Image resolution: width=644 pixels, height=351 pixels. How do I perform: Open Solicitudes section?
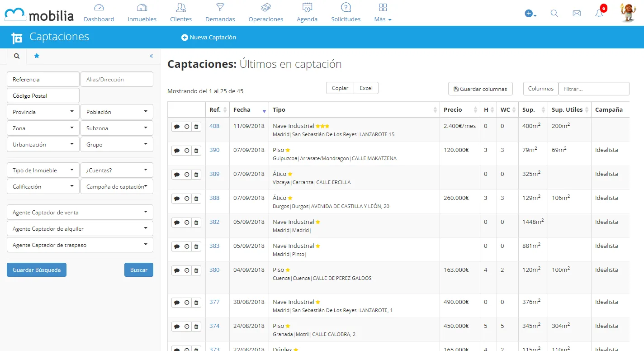pos(346,13)
